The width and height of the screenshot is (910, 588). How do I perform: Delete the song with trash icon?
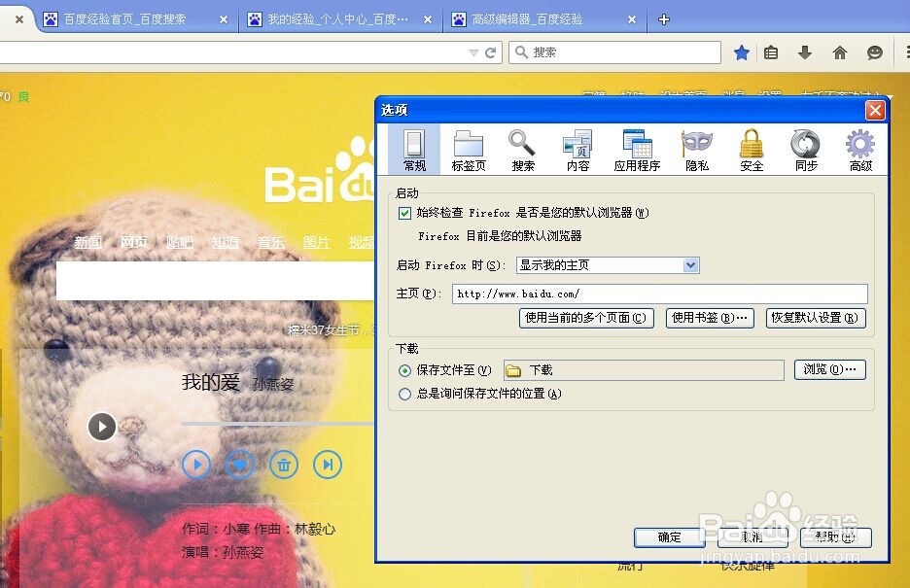coord(284,465)
